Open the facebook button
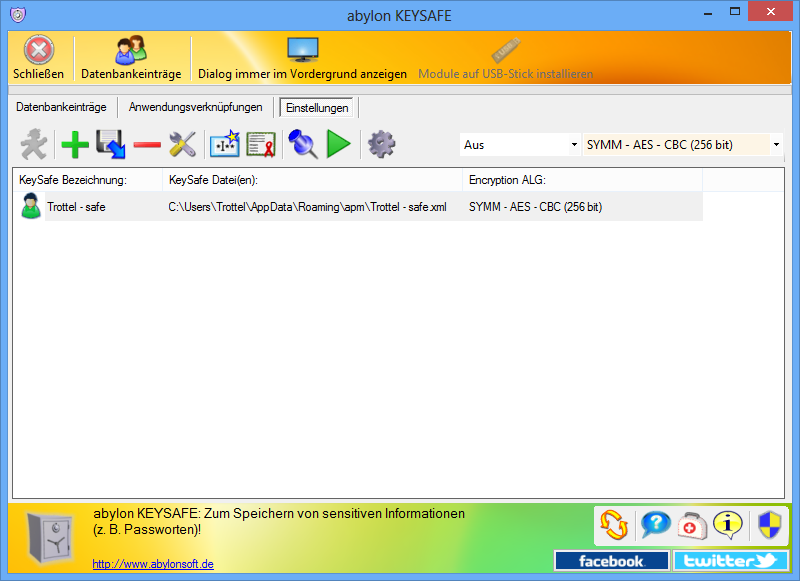 click(612, 561)
